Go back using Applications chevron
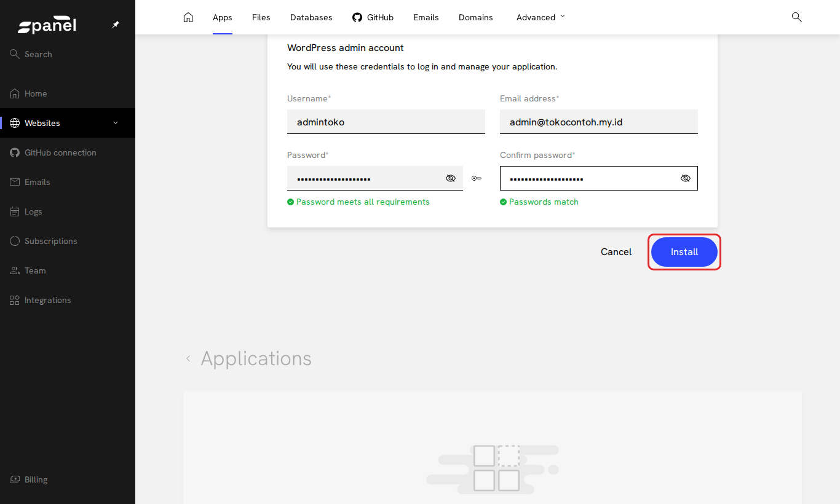The width and height of the screenshot is (840, 504). point(188,358)
